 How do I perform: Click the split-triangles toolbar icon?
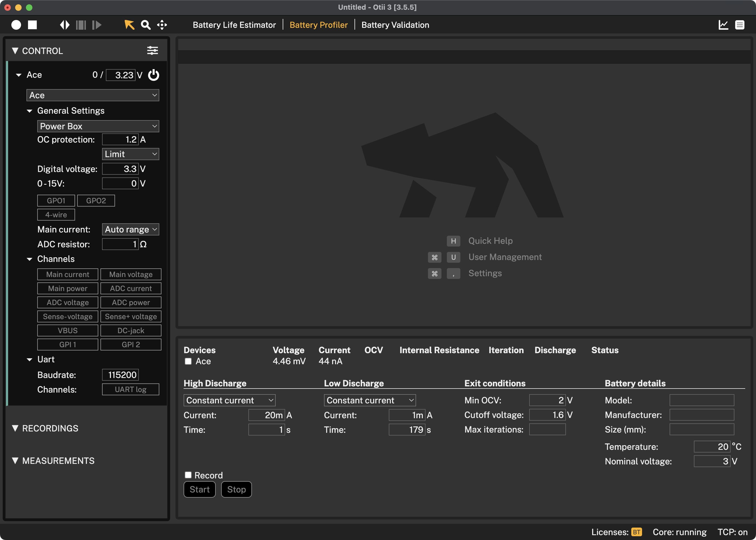coord(65,25)
